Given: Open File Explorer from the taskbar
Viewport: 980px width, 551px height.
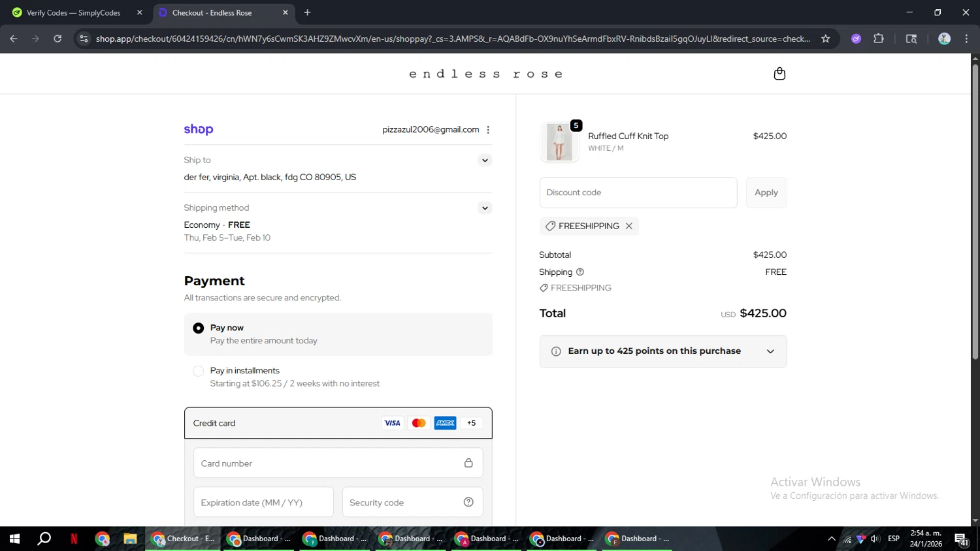Looking at the screenshot, I should (x=130, y=539).
